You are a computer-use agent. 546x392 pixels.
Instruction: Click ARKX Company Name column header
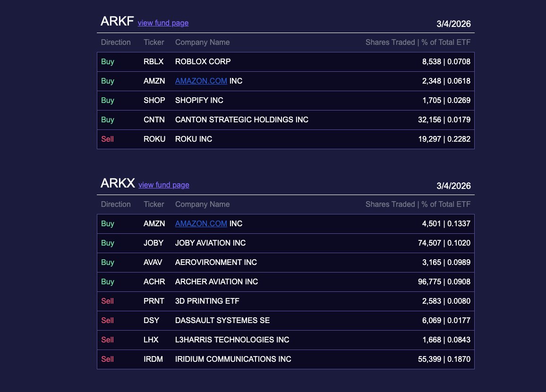(202, 205)
